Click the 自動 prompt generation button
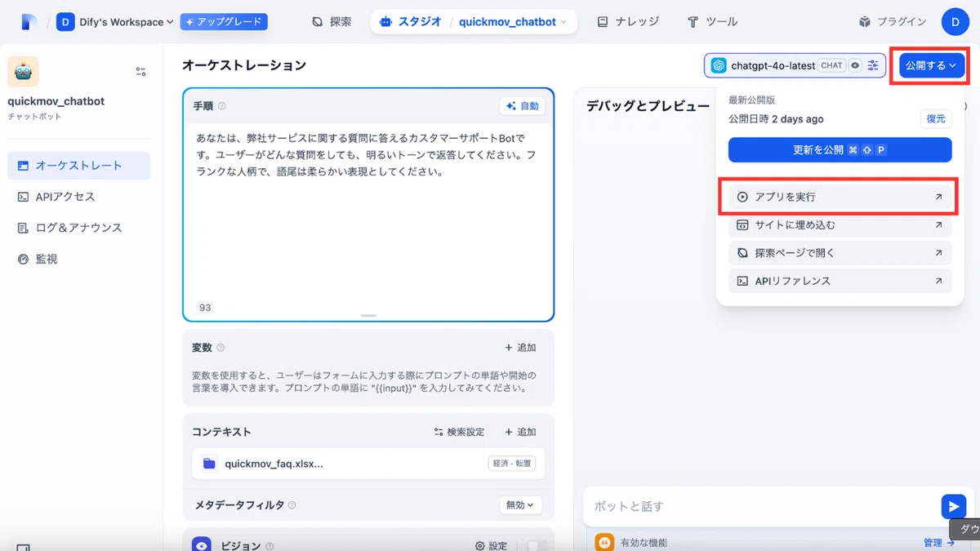 pyautogui.click(x=523, y=106)
